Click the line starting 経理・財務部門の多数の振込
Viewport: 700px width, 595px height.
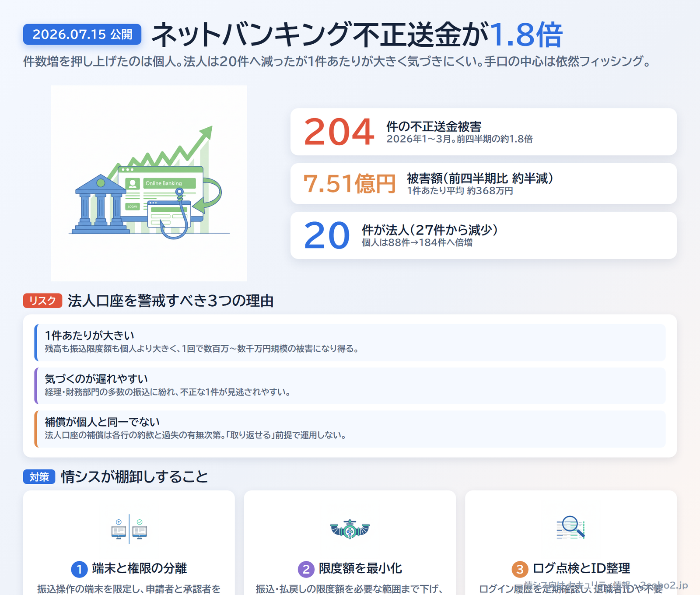click(x=168, y=392)
